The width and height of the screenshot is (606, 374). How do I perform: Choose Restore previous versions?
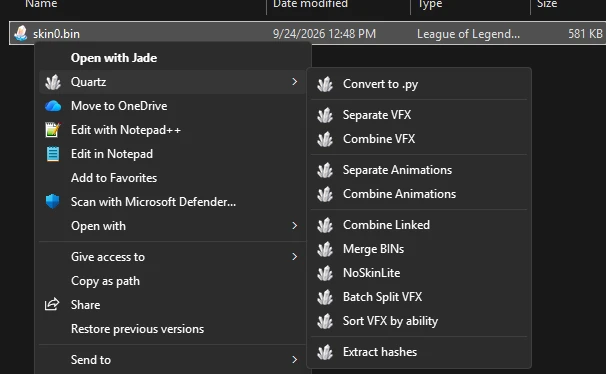(x=172, y=329)
